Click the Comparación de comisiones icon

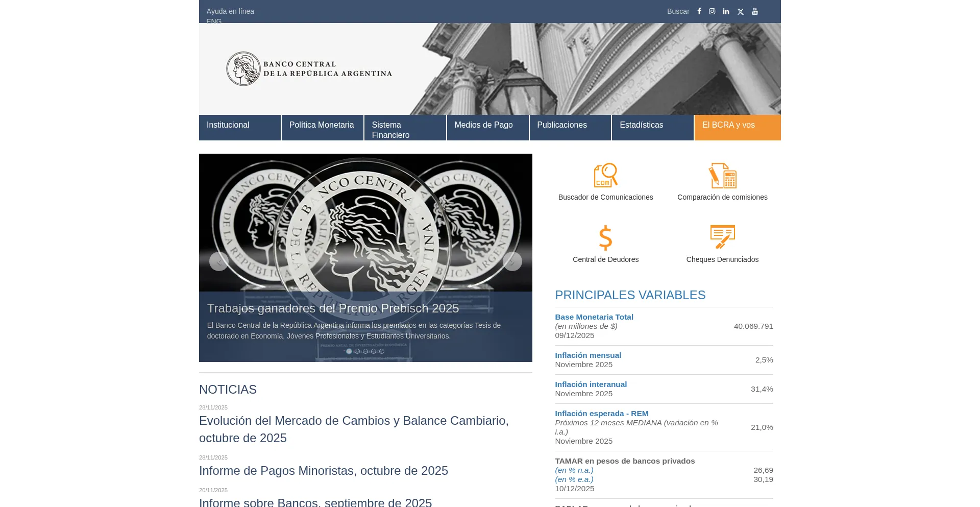722,176
